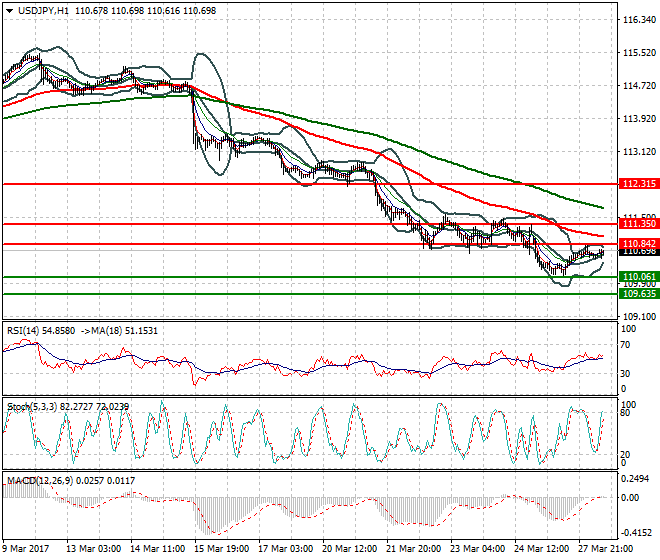Click the 113.120 price axis value

(639, 152)
